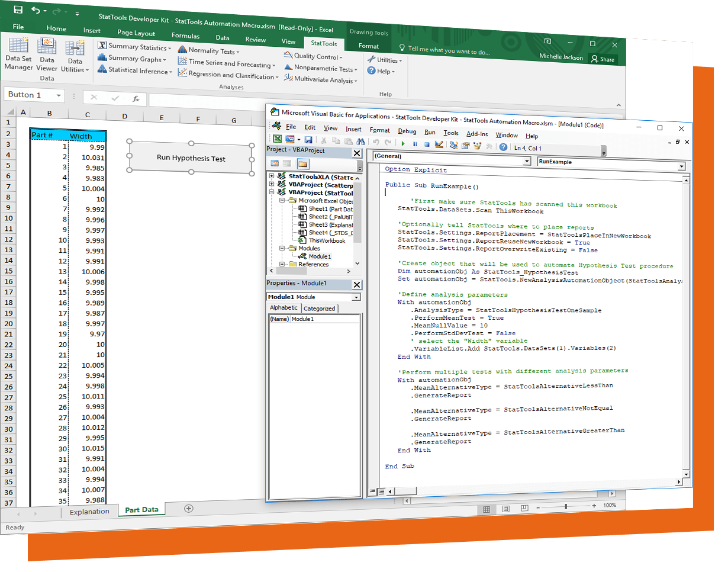Click the fx insert function icon
728x572 pixels.
point(136,98)
